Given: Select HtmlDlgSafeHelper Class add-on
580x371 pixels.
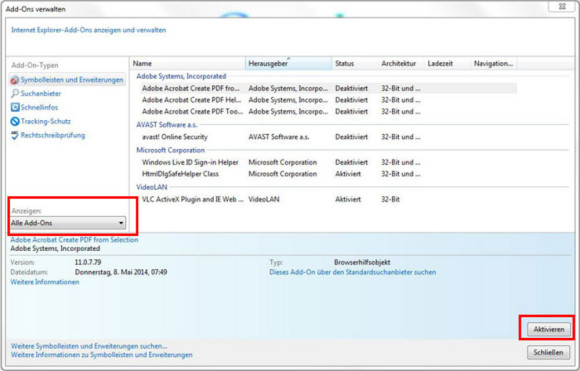Looking at the screenshot, I should pos(324,174).
